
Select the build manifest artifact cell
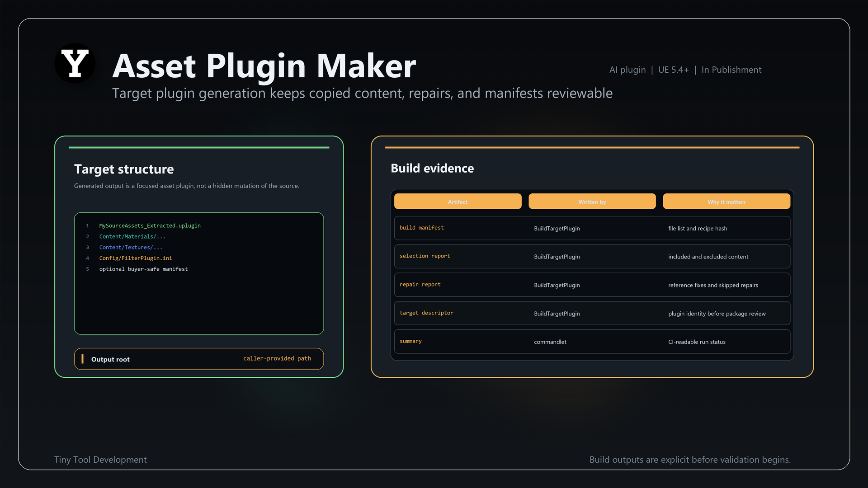tap(421, 228)
